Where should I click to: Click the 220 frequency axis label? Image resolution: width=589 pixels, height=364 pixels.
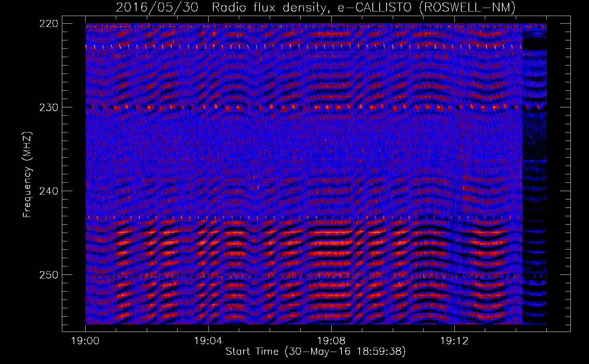(x=49, y=24)
